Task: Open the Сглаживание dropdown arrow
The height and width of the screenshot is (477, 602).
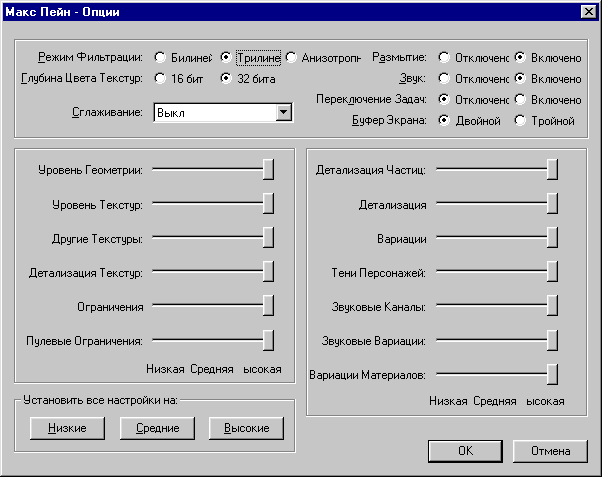Action: click(284, 113)
